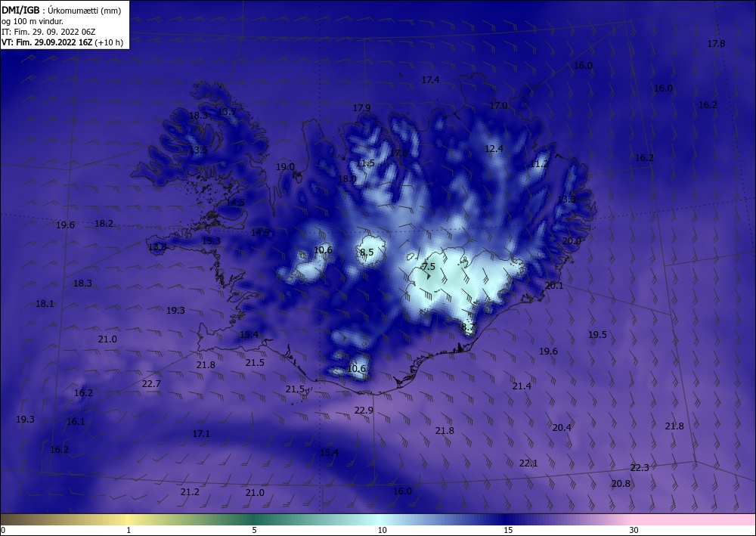756x536 pixels.
Task: Click the 17.4 value on the map
Action: (431, 80)
